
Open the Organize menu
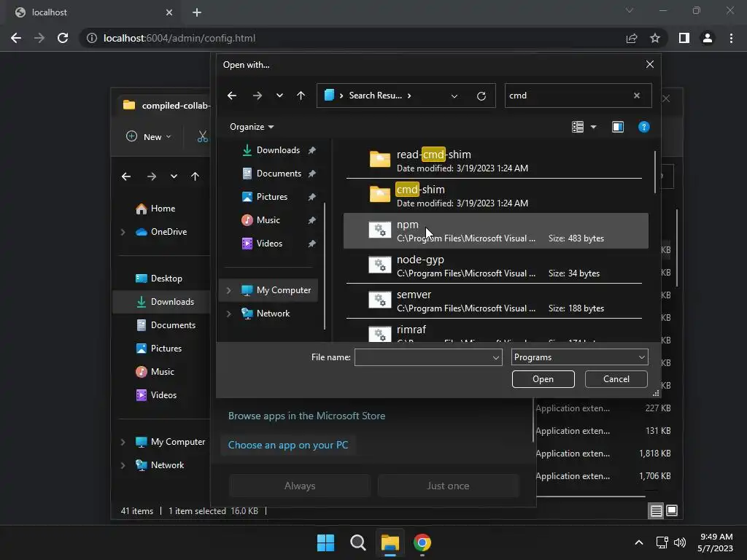252,127
